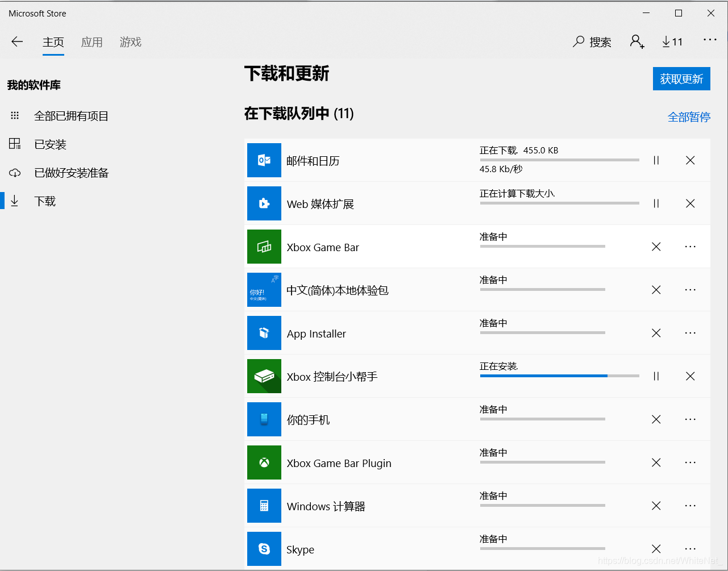
Task: Cancel the Skype download
Action: coord(656,549)
